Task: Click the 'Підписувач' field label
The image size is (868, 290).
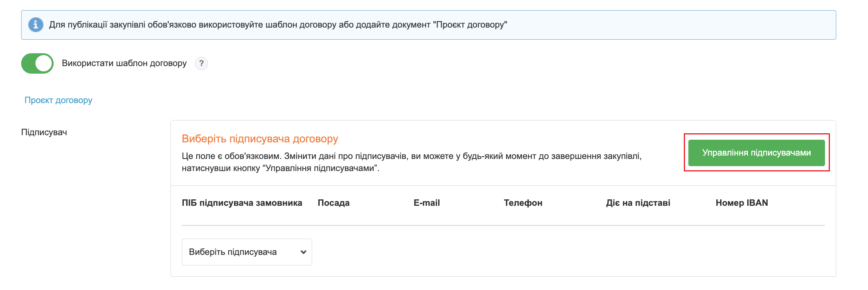Action: click(x=44, y=133)
